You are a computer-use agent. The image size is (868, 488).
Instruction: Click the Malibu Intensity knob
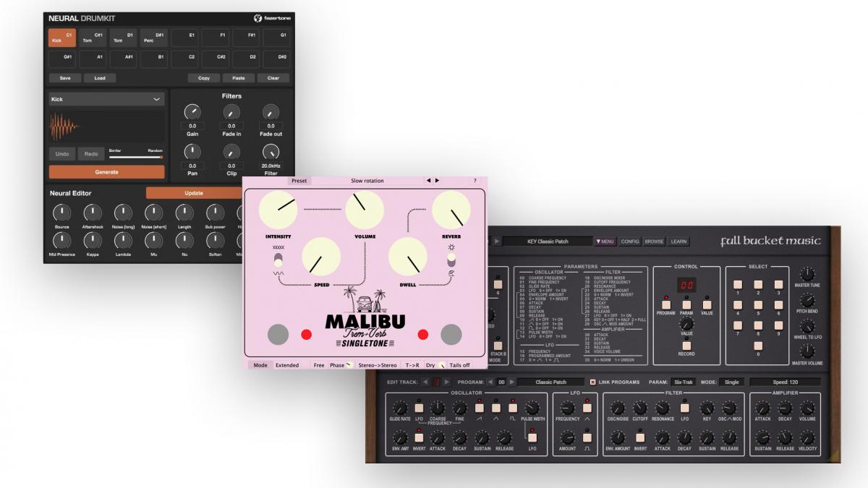point(278,209)
